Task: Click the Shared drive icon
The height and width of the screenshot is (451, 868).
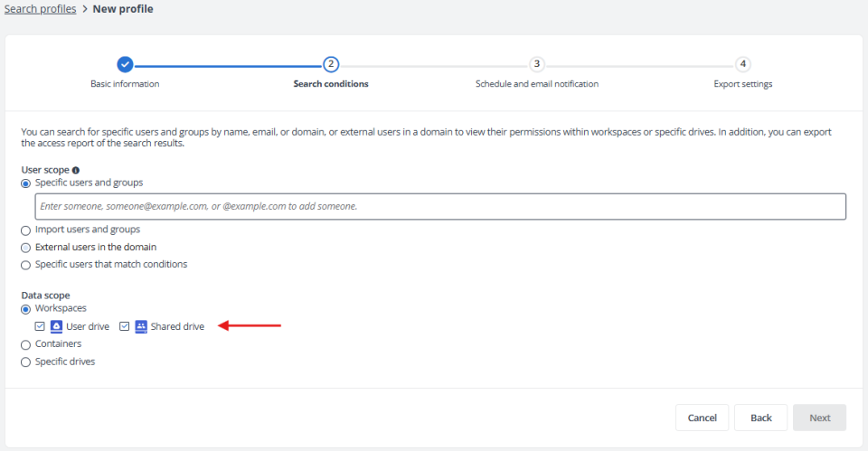Action: pyautogui.click(x=141, y=326)
